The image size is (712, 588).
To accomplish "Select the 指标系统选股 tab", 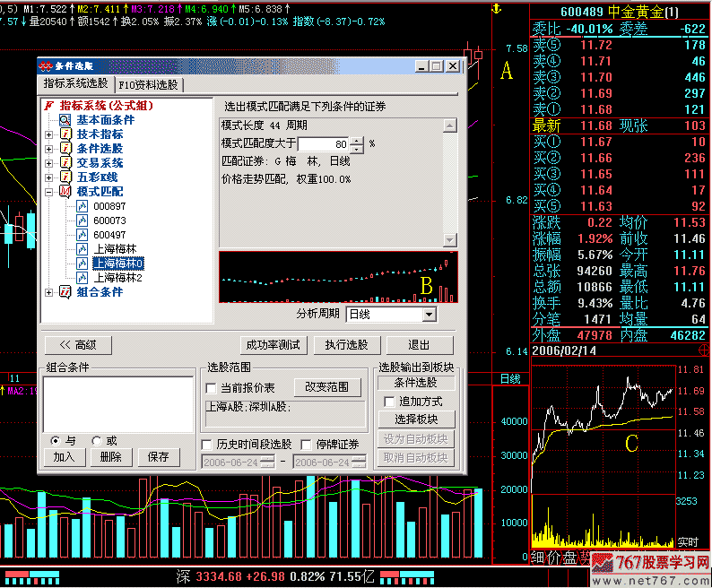I will click(x=77, y=83).
